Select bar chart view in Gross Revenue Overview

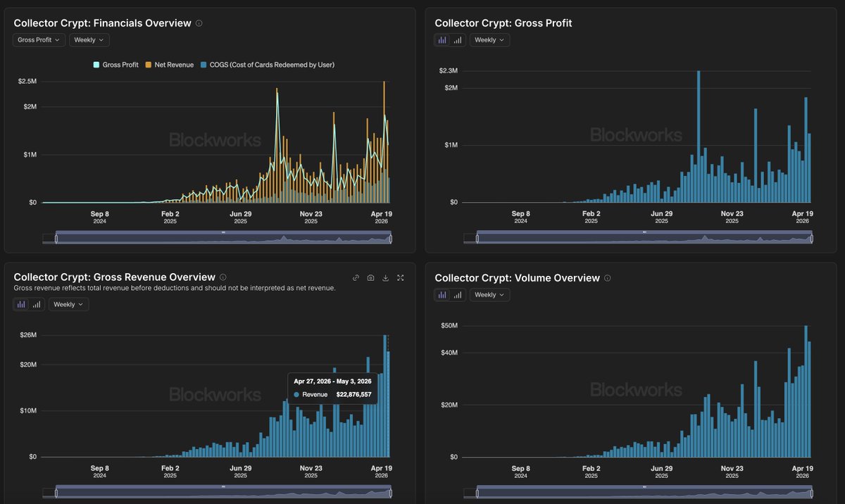pyautogui.click(x=21, y=304)
